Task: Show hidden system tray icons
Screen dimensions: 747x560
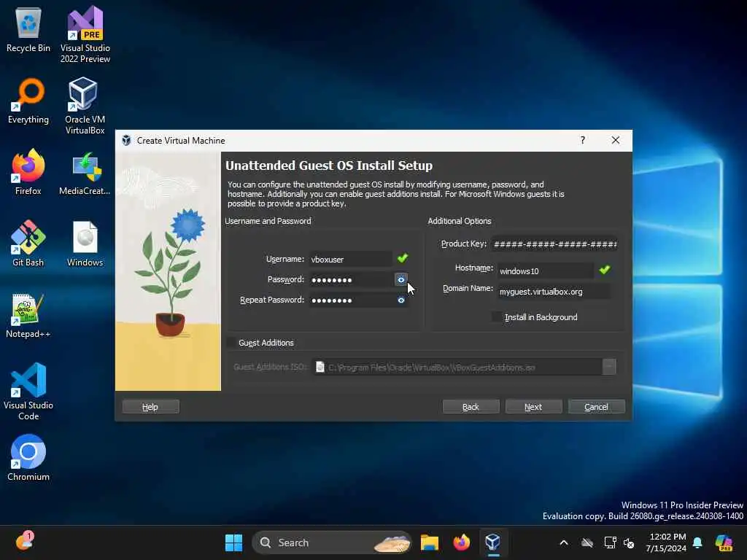Action: [564, 542]
